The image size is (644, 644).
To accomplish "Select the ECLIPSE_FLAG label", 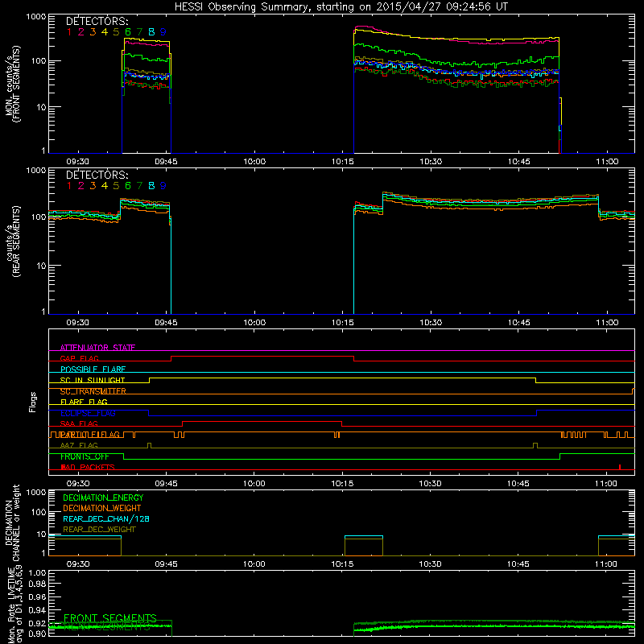I will point(88,413).
